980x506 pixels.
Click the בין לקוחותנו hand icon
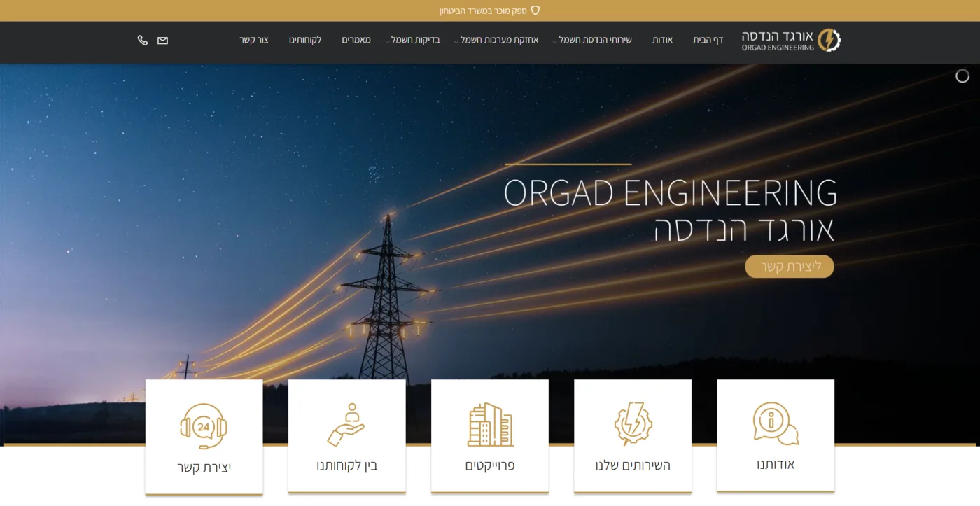click(346, 425)
